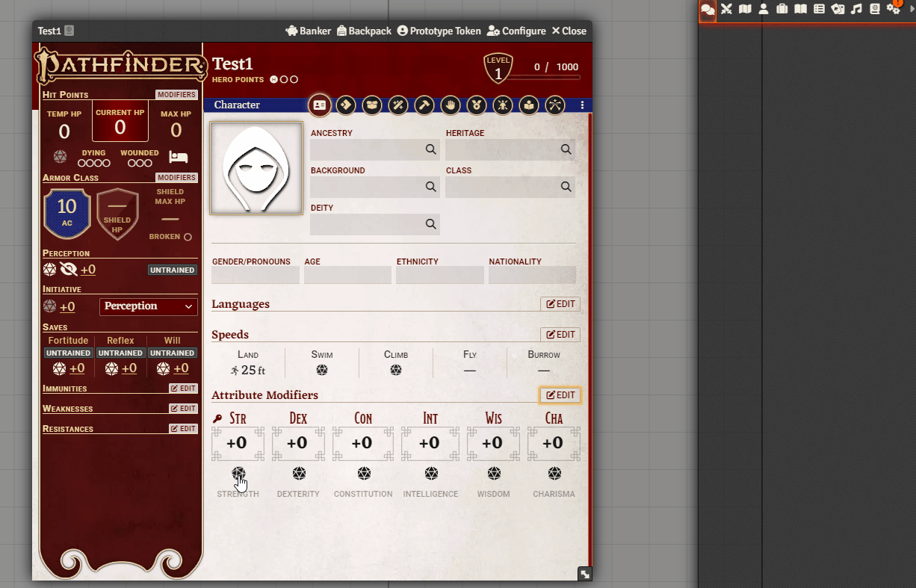
Task: Open the Actions tab icon in sheet navigation
Action: pos(345,105)
